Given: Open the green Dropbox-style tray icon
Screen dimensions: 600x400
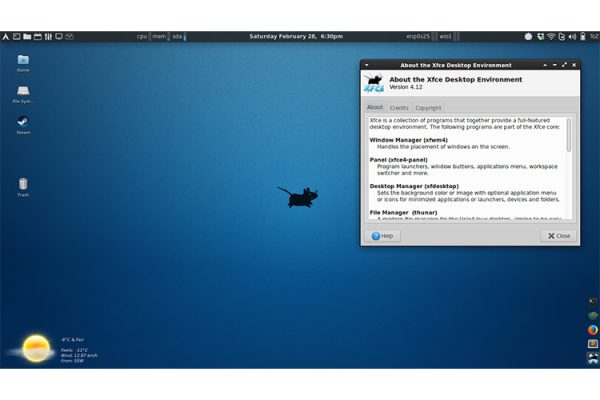Looking at the screenshot, I should coord(540,37).
